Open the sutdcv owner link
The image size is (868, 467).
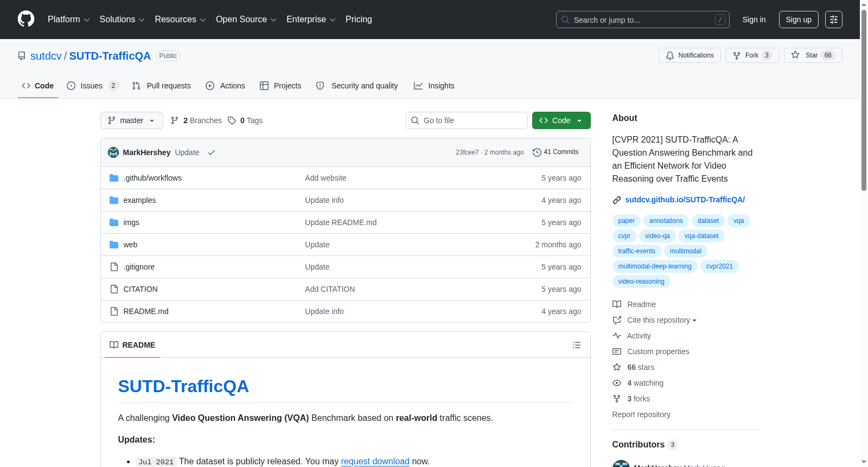(46, 56)
